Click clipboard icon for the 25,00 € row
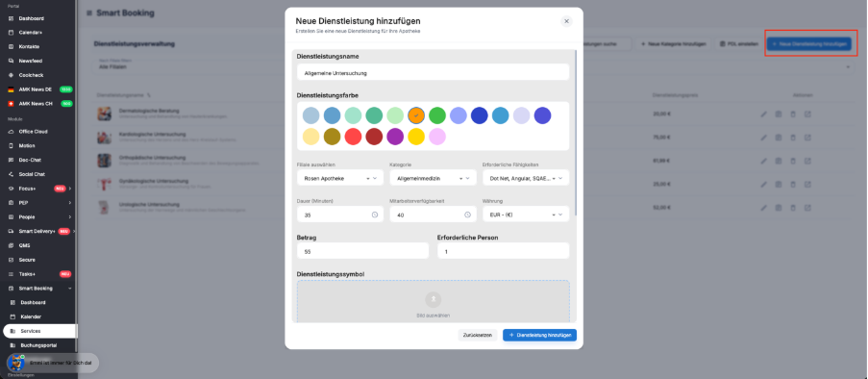868x379 pixels. [778, 184]
